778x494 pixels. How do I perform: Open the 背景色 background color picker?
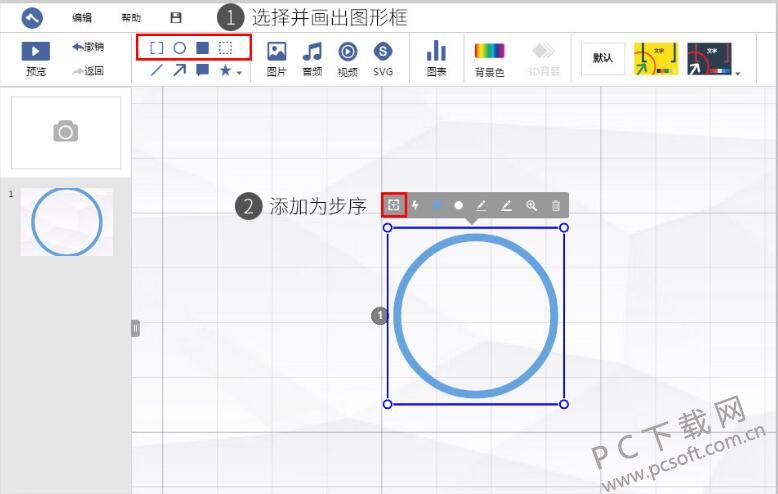tap(489, 58)
